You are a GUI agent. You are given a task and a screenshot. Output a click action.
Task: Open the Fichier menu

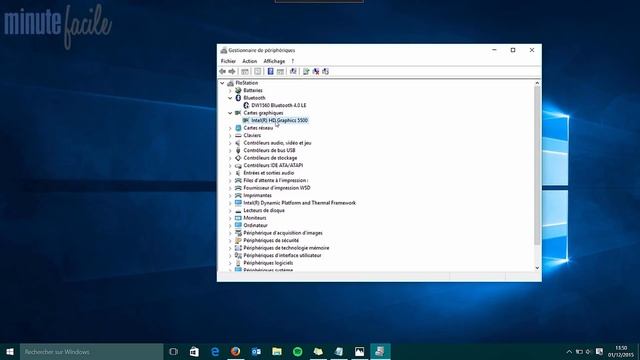[x=228, y=61]
